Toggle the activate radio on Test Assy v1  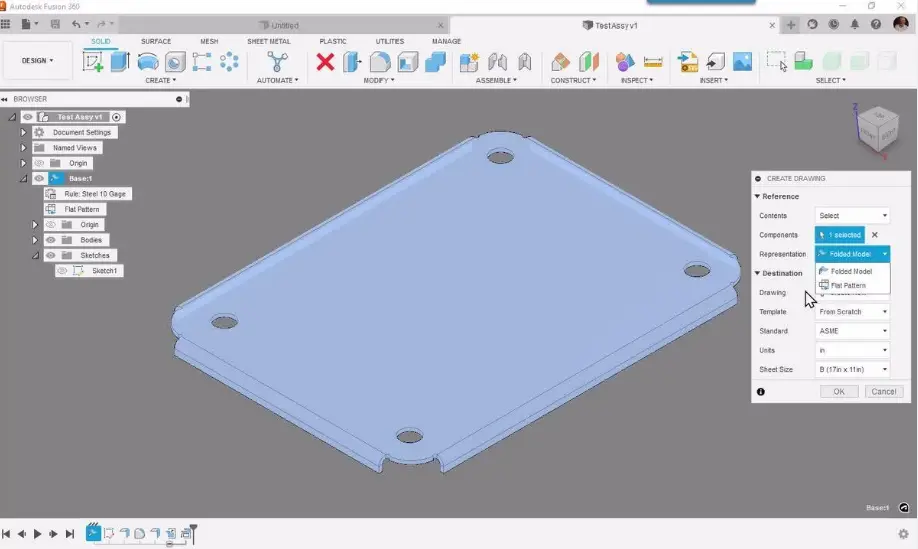[117, 117]
